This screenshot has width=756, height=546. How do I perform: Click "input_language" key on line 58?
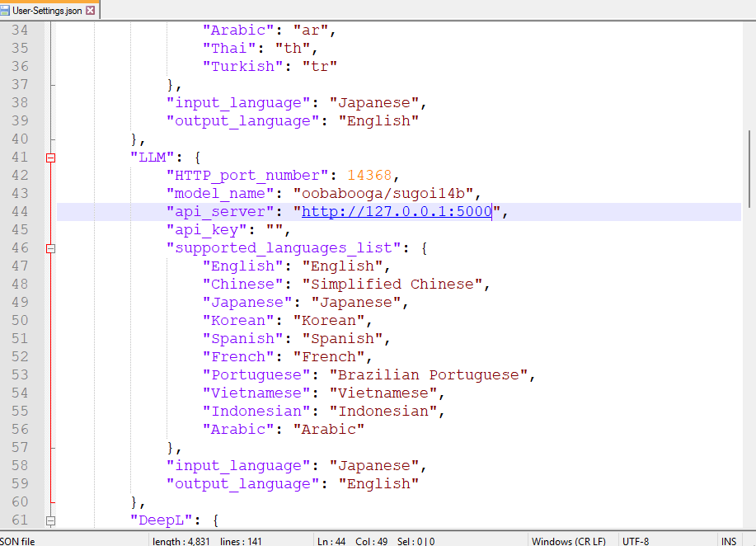pos(238,465)
